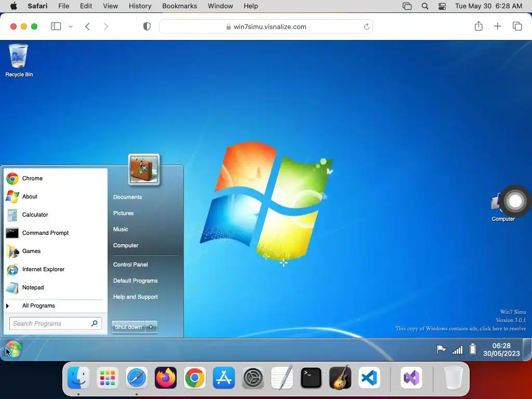
Task: Toggle the Safari sidebar button
Action: point(56,26)
